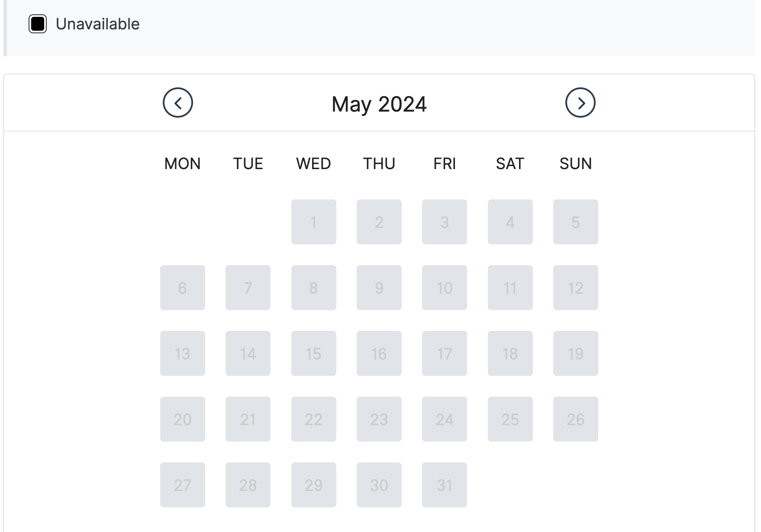The image size is (761, 532).
Task: Choose the 10th of May
Action: 444,288
